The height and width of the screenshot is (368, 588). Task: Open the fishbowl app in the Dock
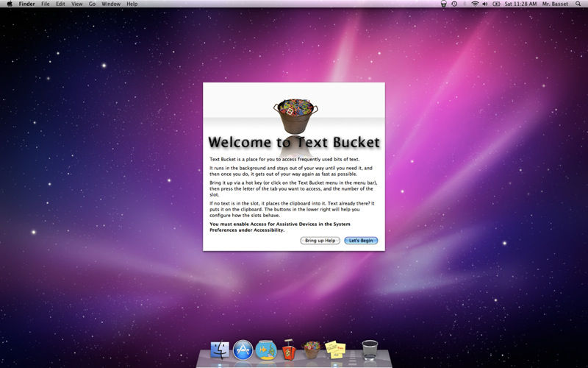266,350
